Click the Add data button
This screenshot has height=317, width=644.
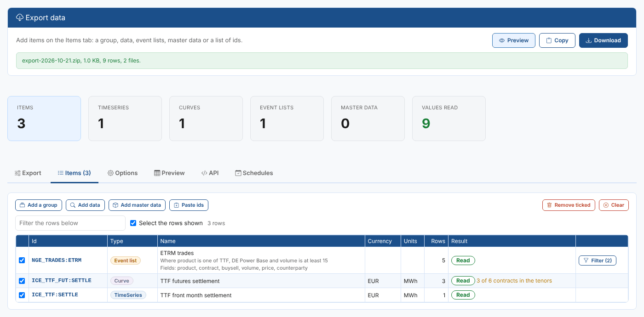[86, 205]
